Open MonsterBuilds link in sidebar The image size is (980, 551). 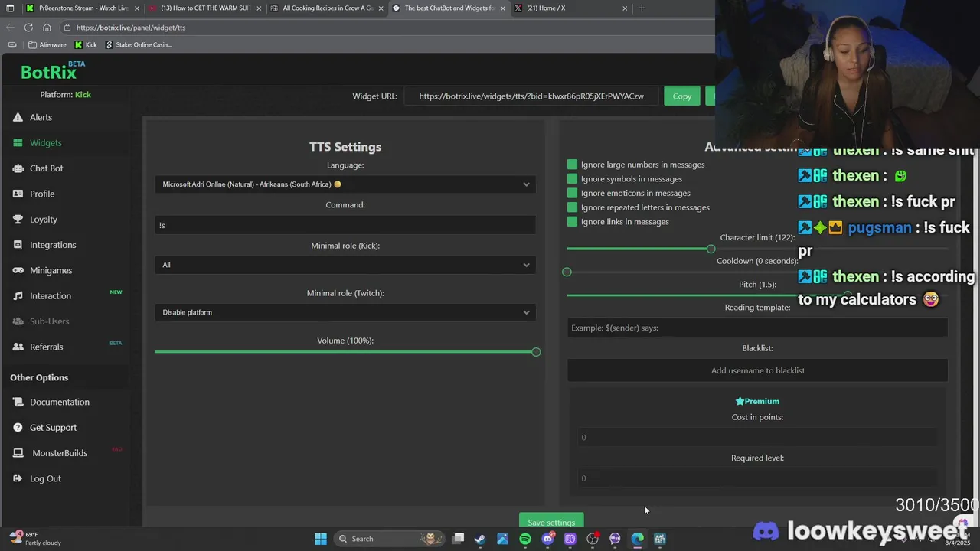coord(60,453)
